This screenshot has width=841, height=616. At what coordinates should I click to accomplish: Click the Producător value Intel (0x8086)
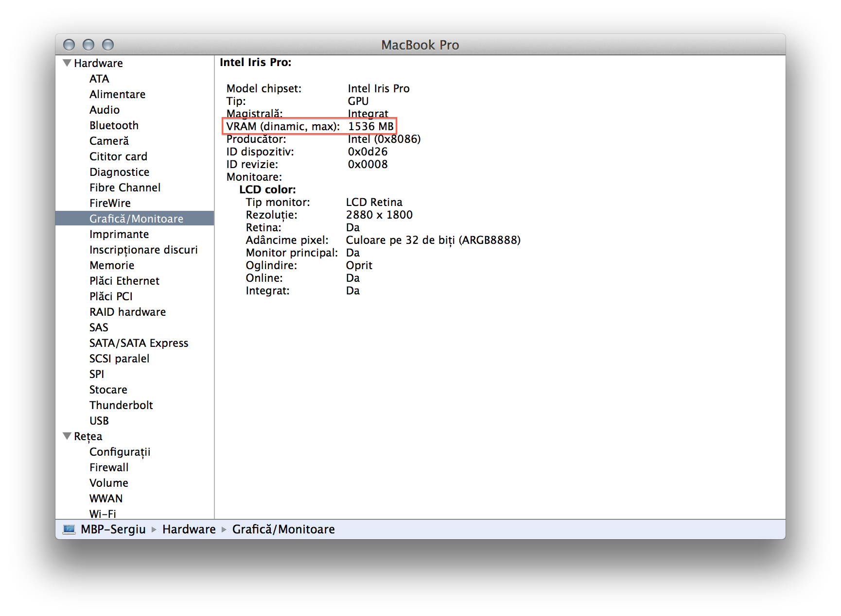point(384,139)
